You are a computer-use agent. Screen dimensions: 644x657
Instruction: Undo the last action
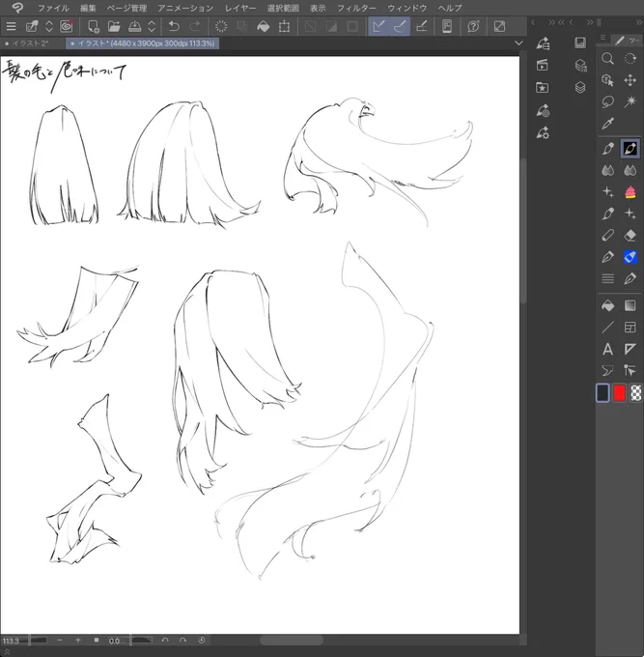(x=174, y=27)
